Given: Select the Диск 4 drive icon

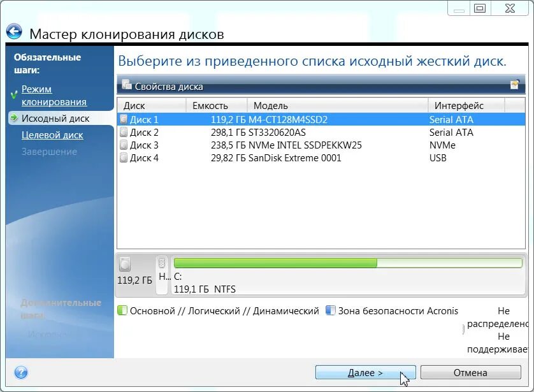Looking at the screenshot, I should point(124,157).
